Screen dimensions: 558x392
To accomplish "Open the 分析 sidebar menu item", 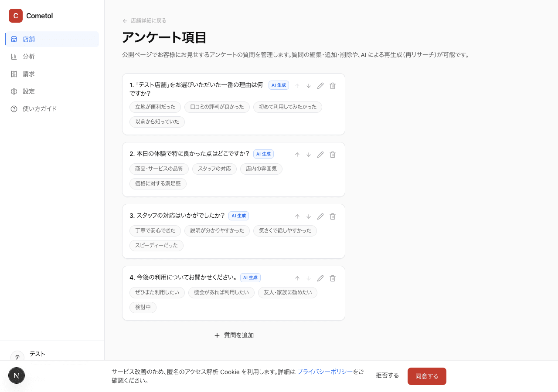I will pos(52,57).
